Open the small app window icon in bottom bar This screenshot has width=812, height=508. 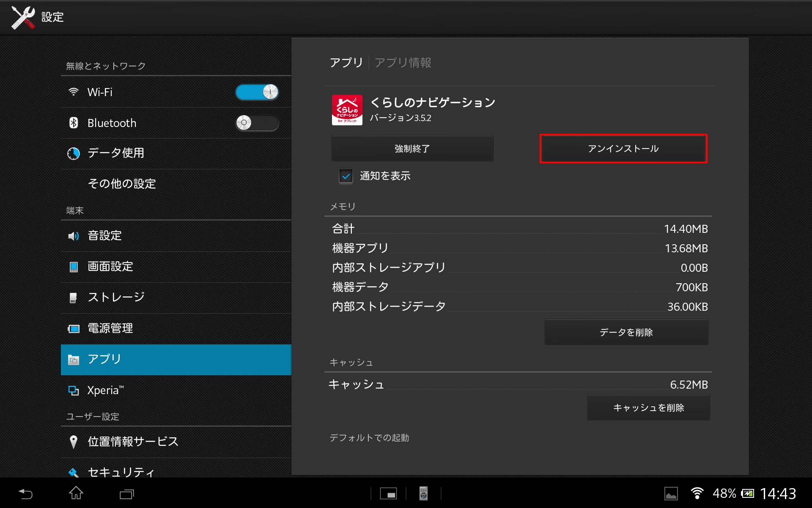click(388, 494)
